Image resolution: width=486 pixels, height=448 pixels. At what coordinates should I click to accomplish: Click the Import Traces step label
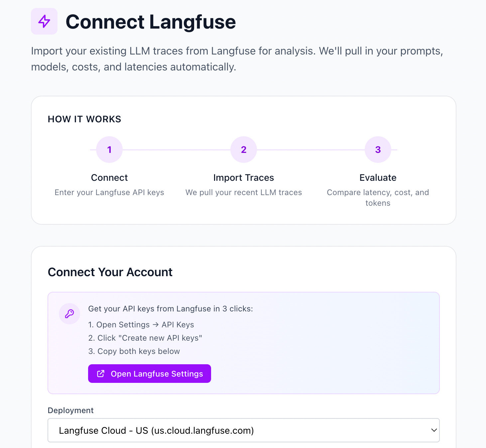[244, 178]
